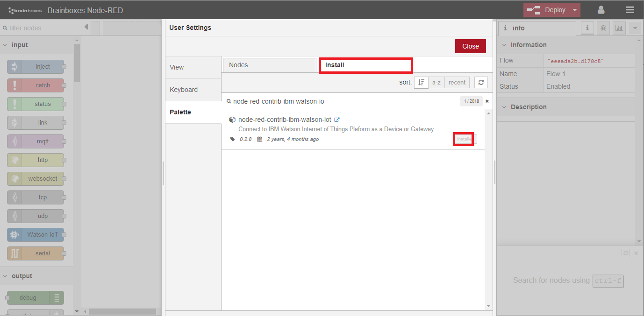This screenshot has height=316, width=644.
Task: Clear the palette search field
Action: (x=487, y=101)
